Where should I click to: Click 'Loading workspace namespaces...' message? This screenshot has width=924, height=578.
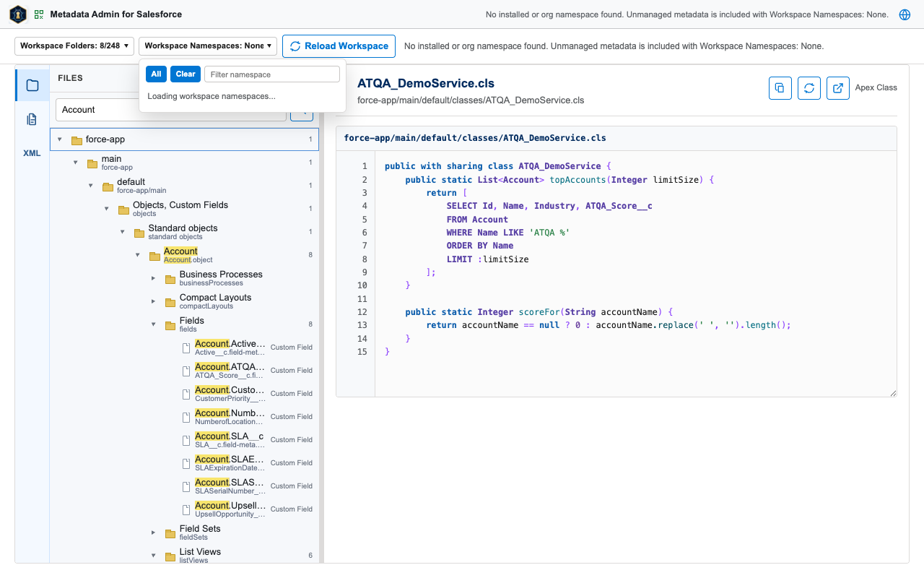pos(212,96)
